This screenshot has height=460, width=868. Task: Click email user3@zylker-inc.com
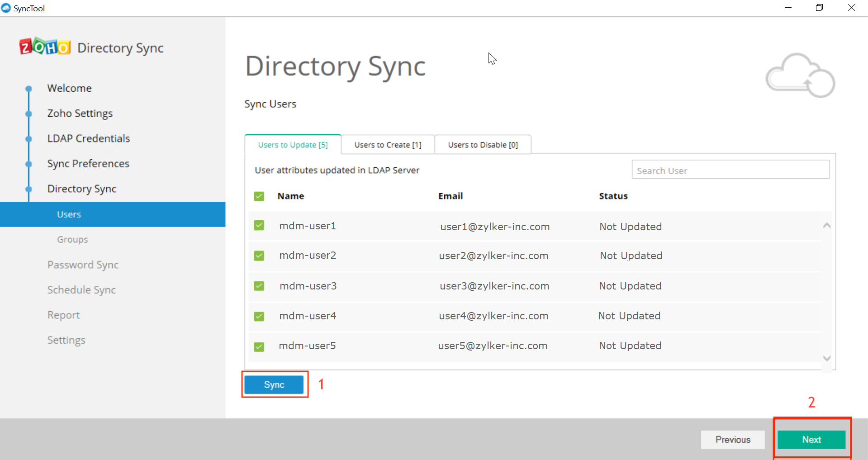coord(494,286)
